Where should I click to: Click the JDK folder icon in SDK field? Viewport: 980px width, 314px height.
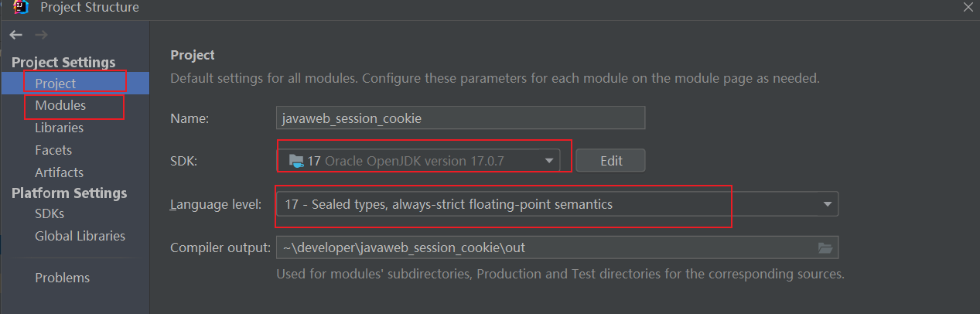(296, 161)
